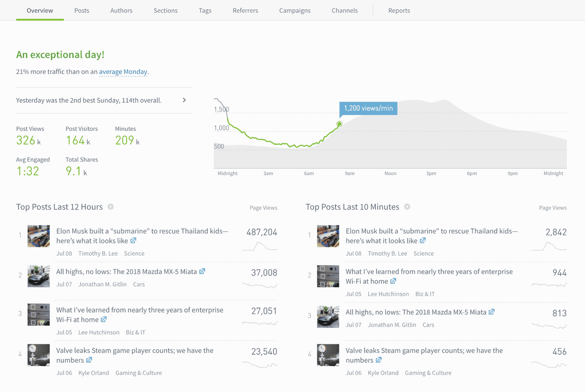Viewport: 585px width, 392px height.
Task: Open external link for Elon Musk post in 10 Minutes list
Action: (423, 241)
